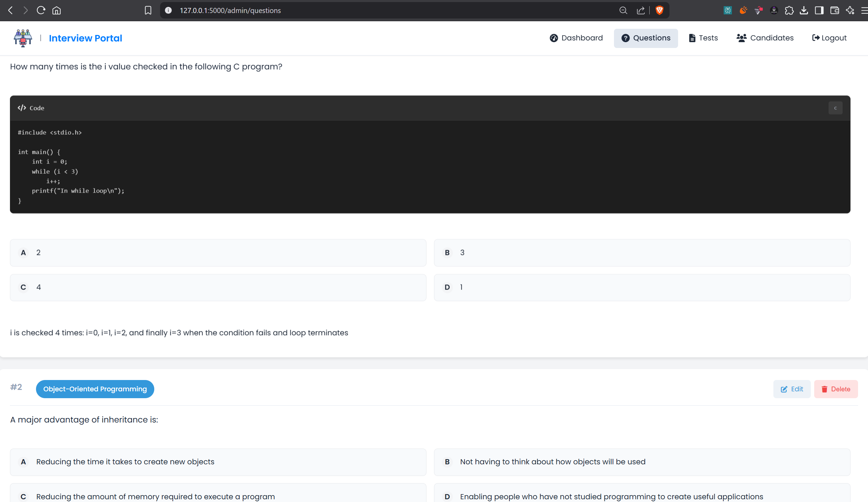Screen dimensions: 868x502
Task: Open the extensions puzzle icon
Action: 789,10
